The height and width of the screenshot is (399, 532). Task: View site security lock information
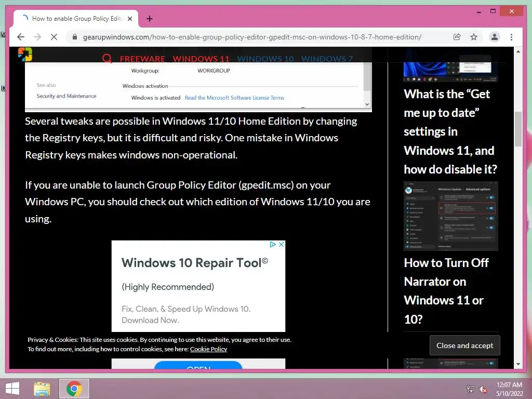[75, 37]
